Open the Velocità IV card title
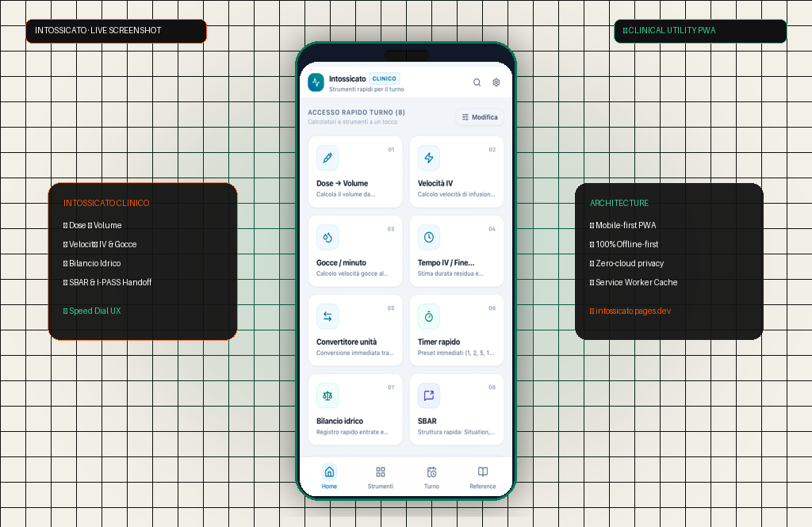The width and height of the screenshot is (812, 527). click(435, 183)
